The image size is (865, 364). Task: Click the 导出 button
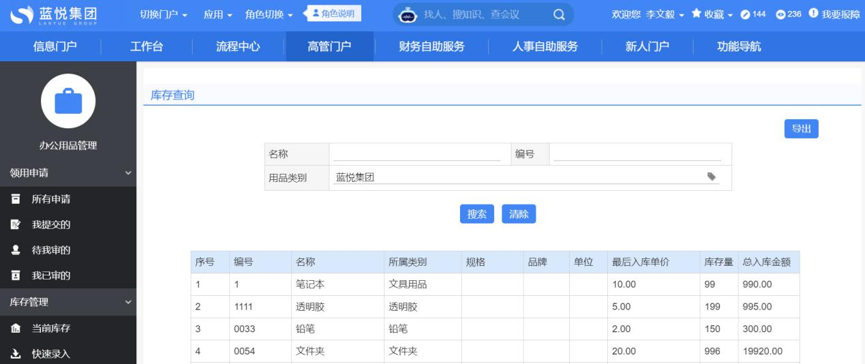coord(801,129)
